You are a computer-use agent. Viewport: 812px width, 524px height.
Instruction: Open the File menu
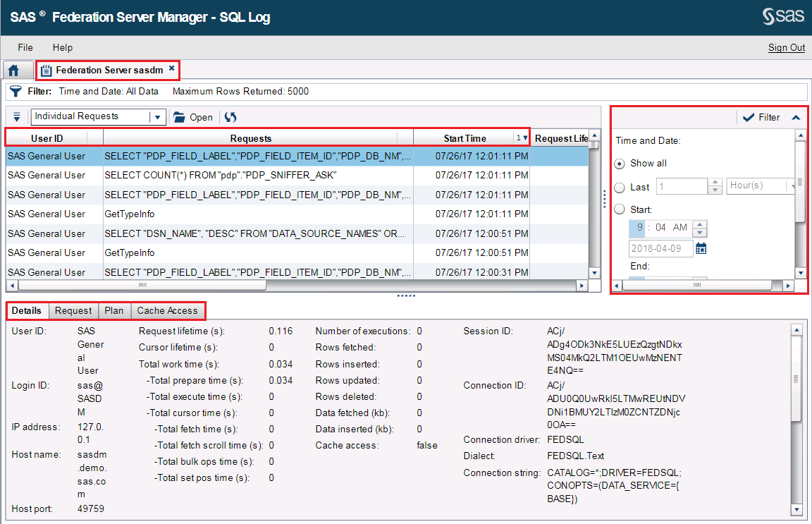25,47
